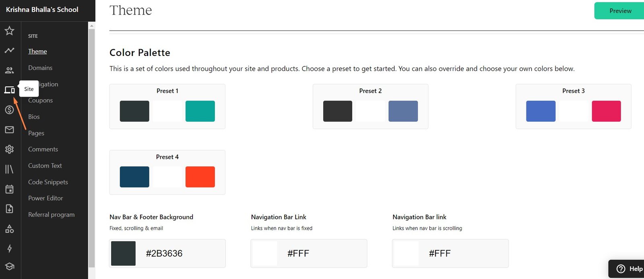Open the Users people icon
The width and height of the screenshot is (644, 279).
[x=10, y=70]
